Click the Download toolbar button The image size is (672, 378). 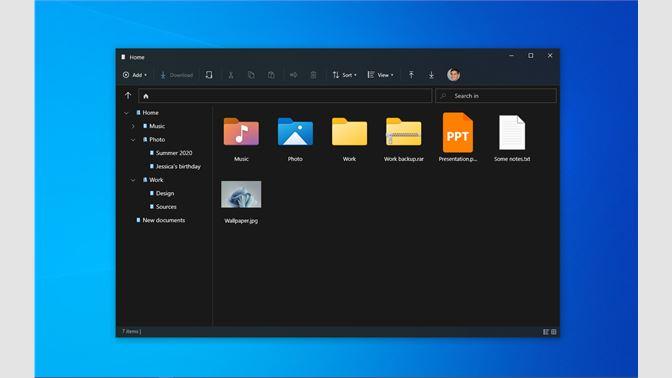[177, 75]
